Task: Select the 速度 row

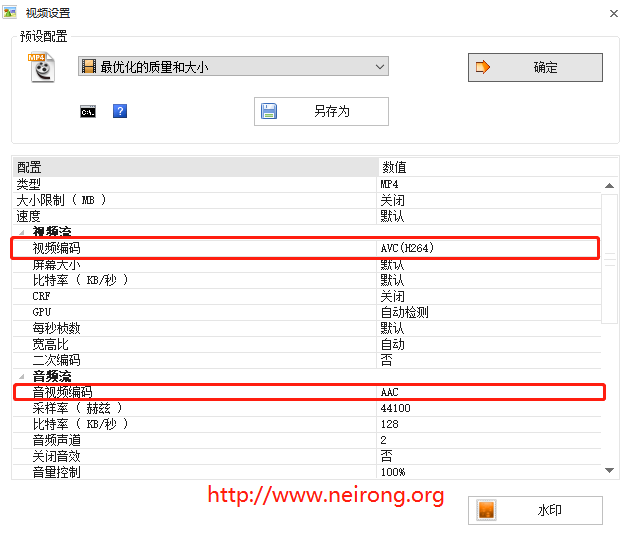Action: pos(307,216)
